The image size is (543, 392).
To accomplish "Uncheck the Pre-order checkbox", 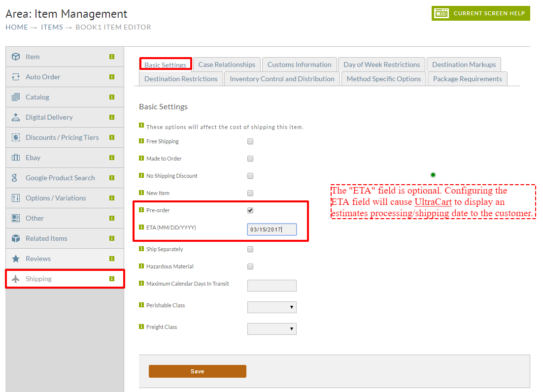I will (x=250, y=210).
